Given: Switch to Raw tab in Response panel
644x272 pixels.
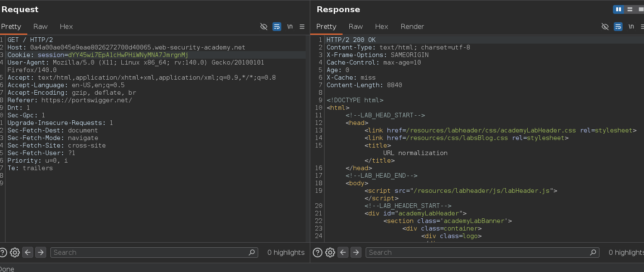Looking at the screenshot, I should click(x=356, y=26).
